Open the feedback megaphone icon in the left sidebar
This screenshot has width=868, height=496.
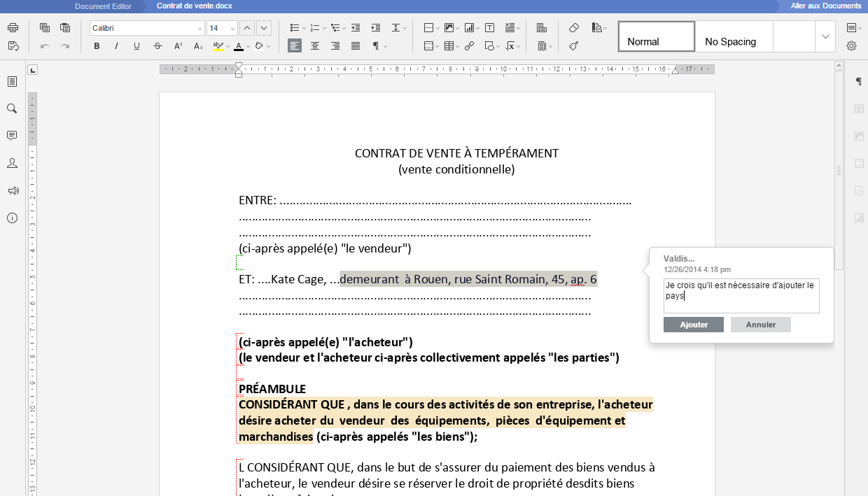[12, 190]
